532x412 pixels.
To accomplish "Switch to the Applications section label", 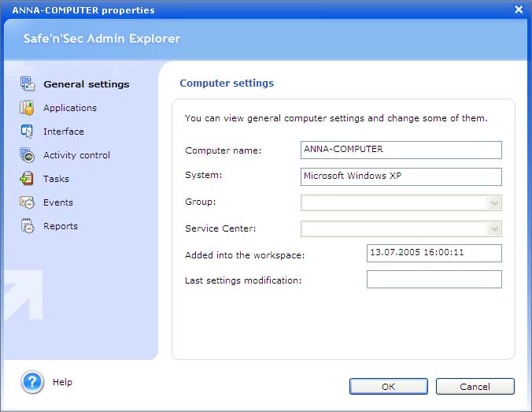I will [x=70, y=108].
